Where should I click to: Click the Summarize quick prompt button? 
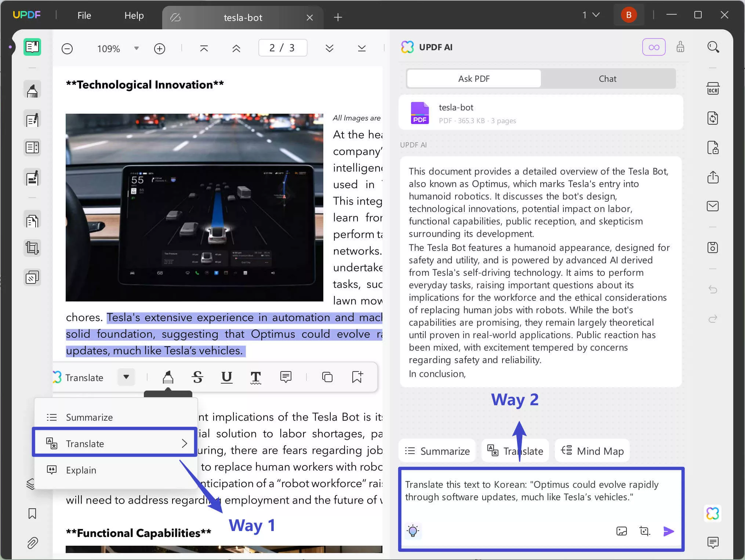pyautogui.click(x=437, y=451)
